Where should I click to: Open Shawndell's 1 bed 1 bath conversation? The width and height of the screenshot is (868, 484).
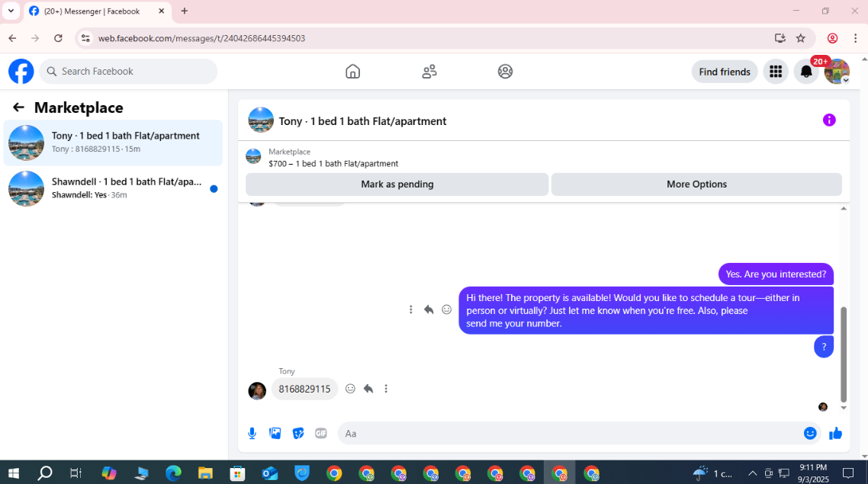113,188
